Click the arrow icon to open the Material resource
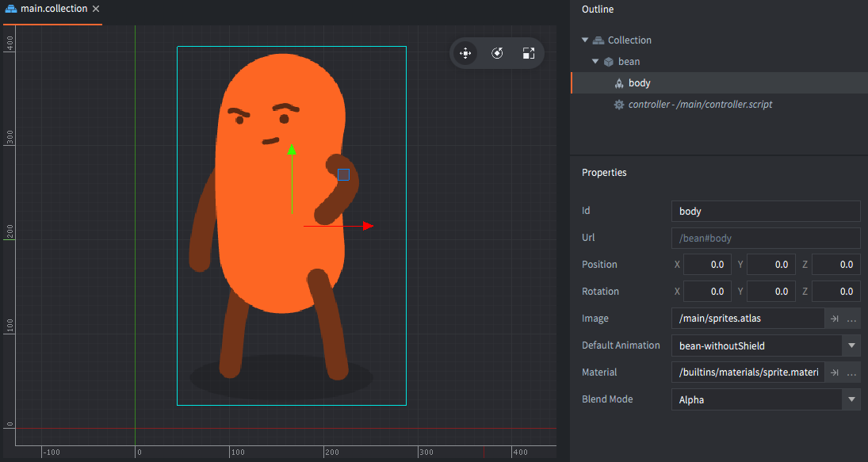The image size is (868, 462). click(x=834, y=372)
